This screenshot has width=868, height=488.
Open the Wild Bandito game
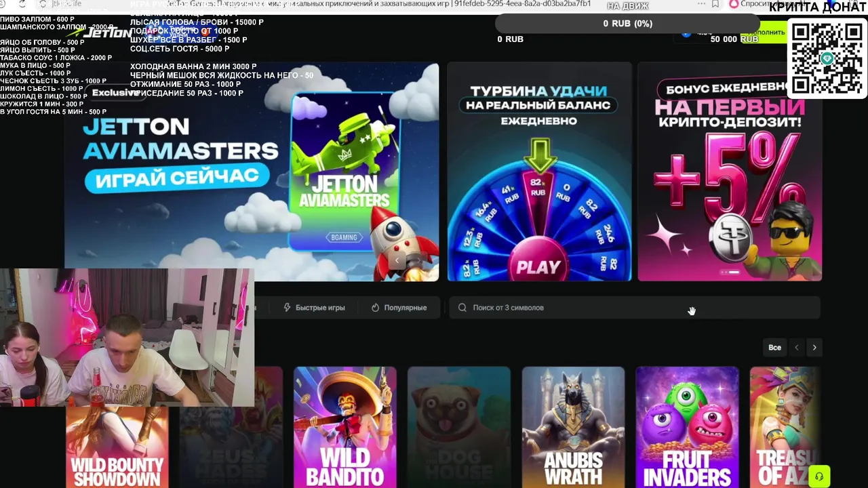point(344,427)
